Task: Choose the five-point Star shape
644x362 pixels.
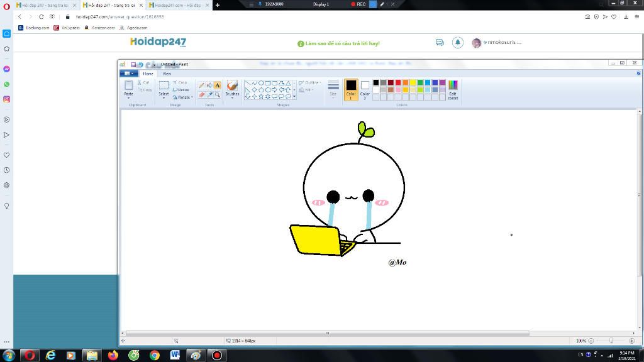Action: [261, 96]
